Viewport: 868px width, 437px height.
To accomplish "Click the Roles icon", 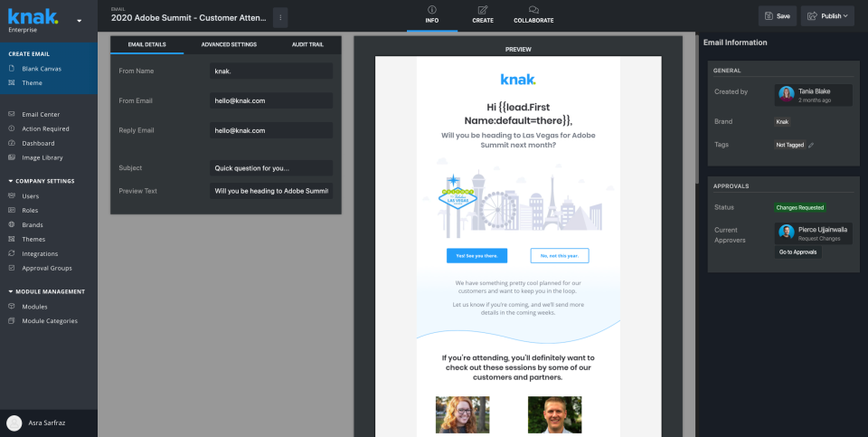I will pos(12,211).
